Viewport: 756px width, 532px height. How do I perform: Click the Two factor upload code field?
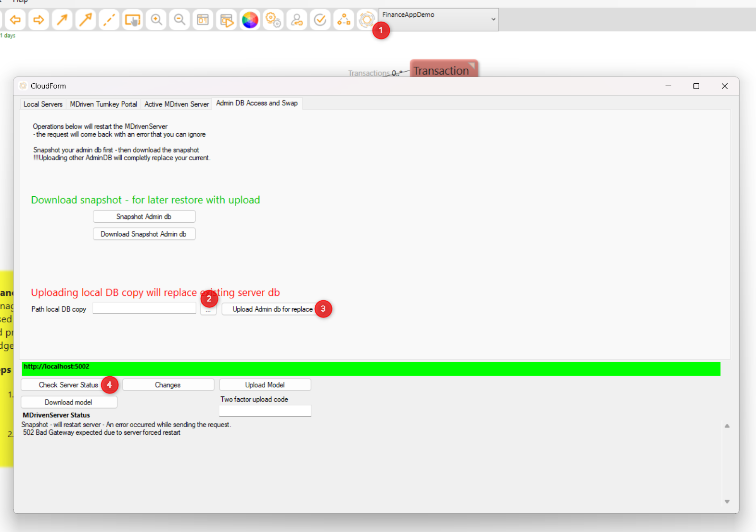[265, 411]
